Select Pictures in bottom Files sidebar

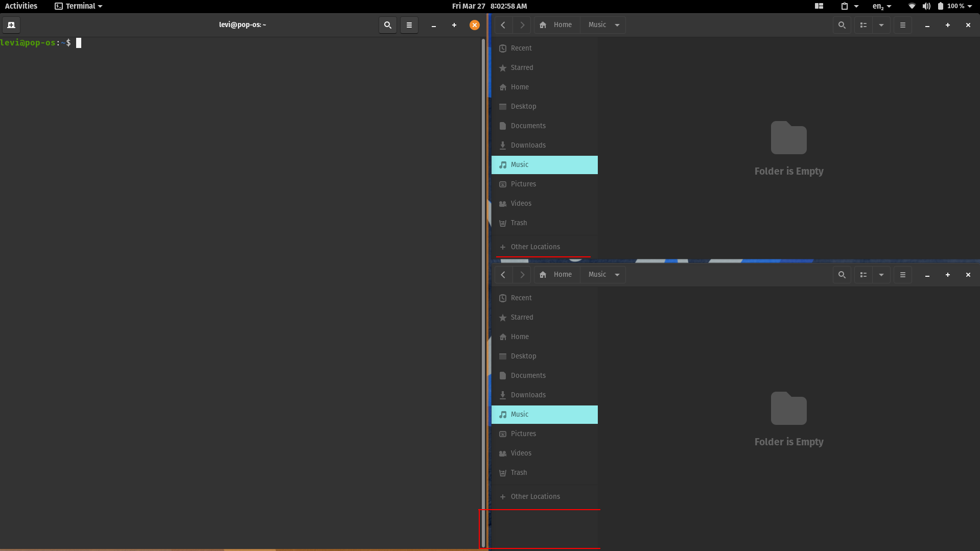coord(545,434)
